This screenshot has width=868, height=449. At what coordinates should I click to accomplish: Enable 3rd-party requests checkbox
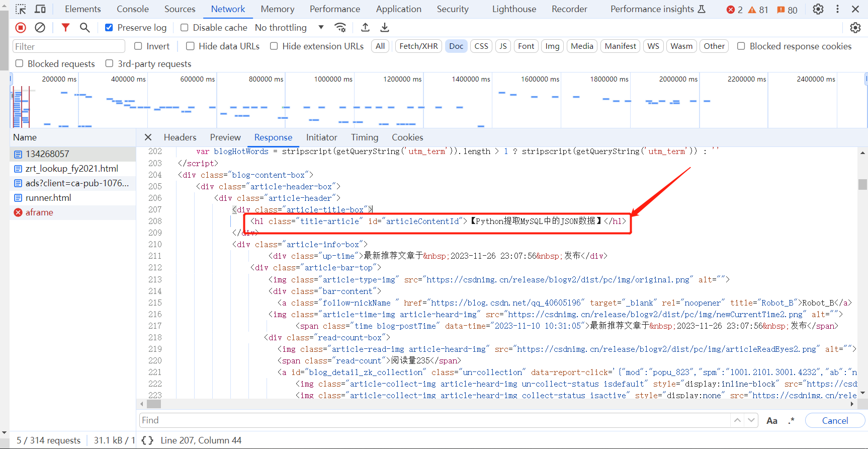109,63
